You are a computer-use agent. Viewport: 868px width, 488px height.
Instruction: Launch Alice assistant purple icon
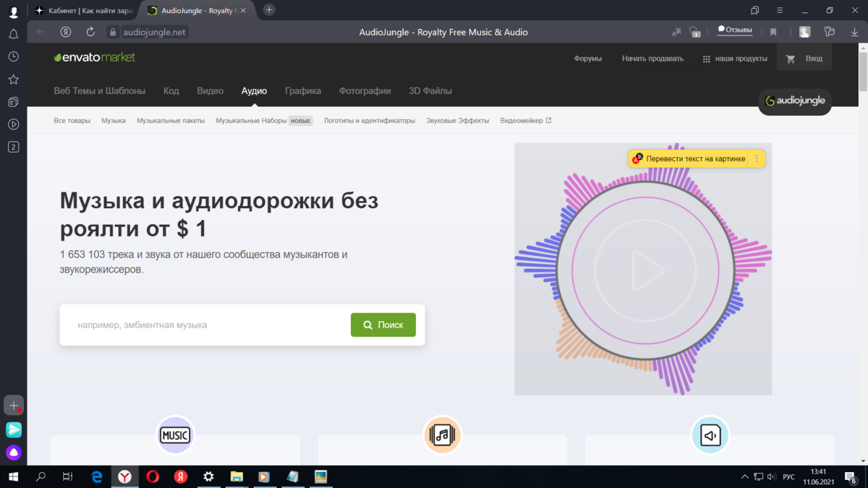[x=14, y=453]
